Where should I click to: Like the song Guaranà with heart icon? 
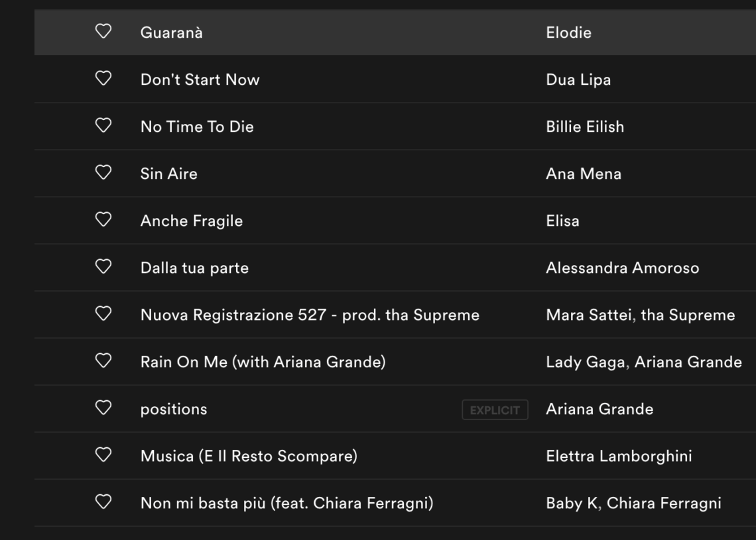[x=102, y=32]
